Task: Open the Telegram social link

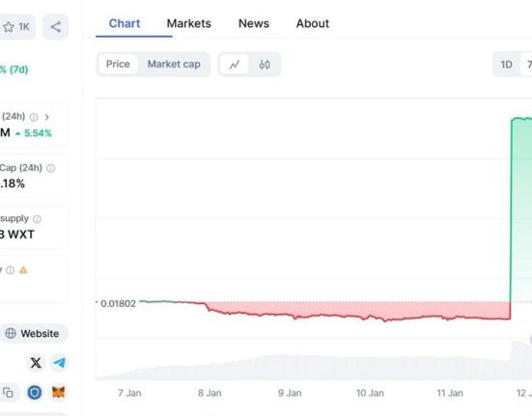Action: [59, 363]
